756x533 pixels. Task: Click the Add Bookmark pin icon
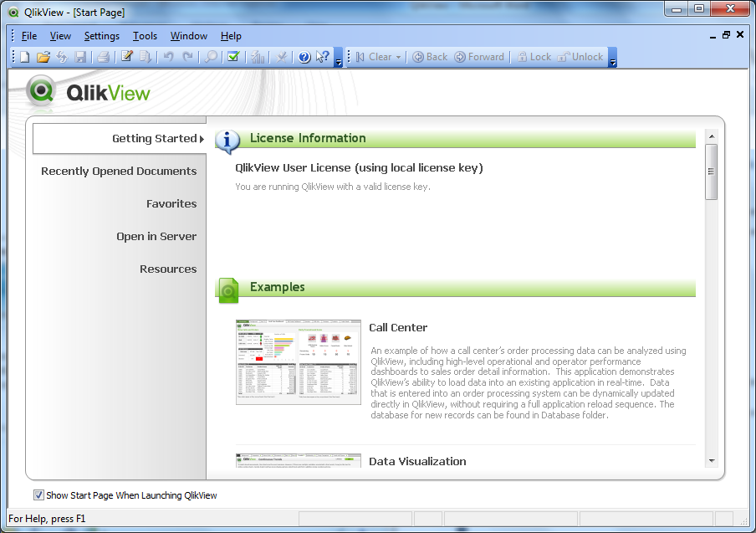[x=281, y=57]
